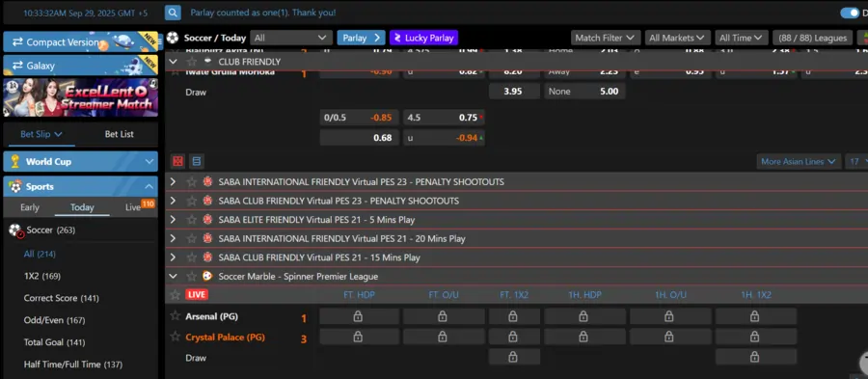Image resolution: width=868 pixels, height=379 pixels.
Task: Open the More Asian Lines dropdown
Action: (799, 162)
